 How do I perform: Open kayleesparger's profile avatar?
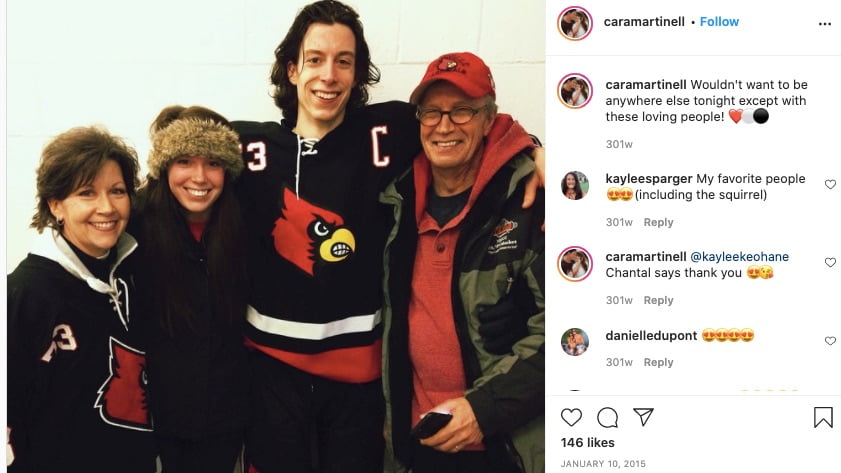click(x=574, y=186)
